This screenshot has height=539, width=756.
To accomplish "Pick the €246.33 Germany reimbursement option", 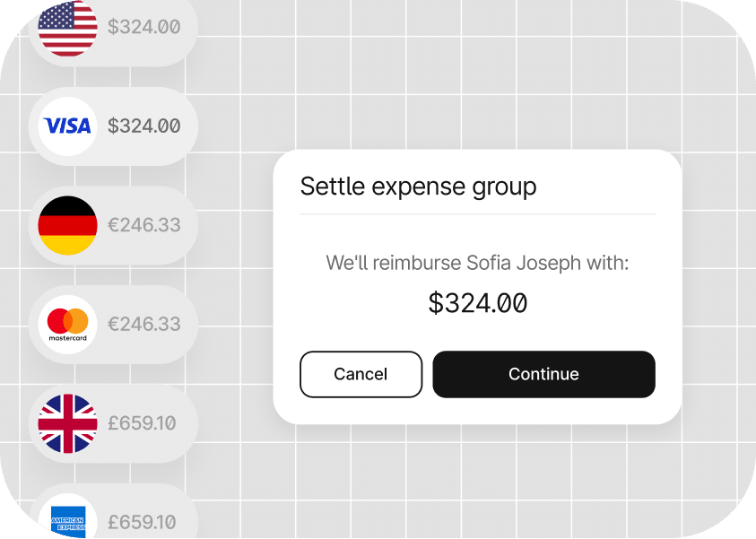I will point(112,225).
